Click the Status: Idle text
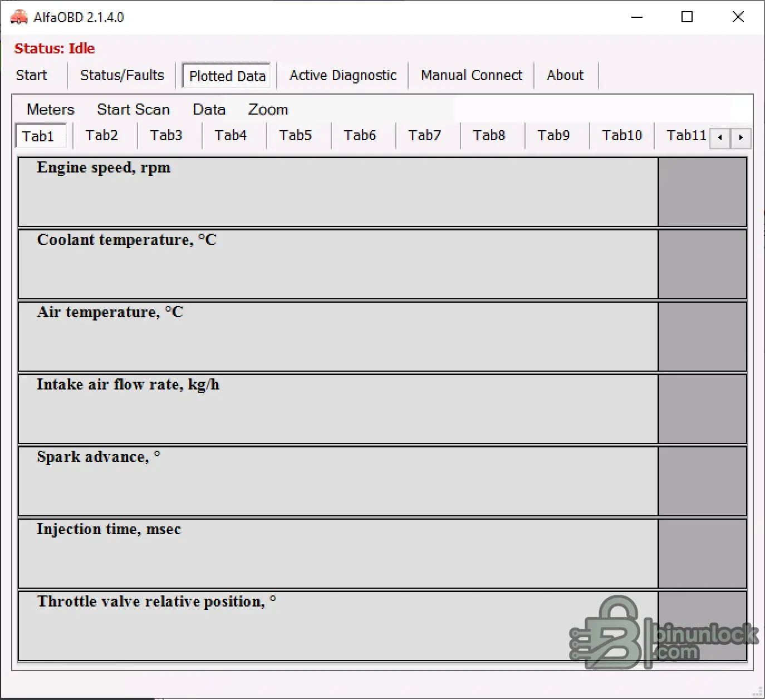Image resolution: width=765 pixels, height=700 pixels. 55,49
